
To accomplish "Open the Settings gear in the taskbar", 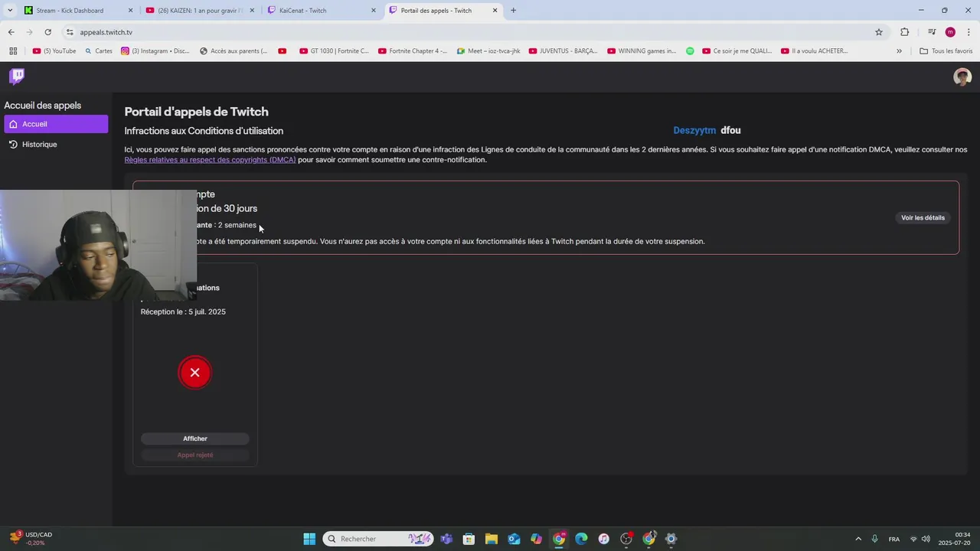I will [671, 539].
